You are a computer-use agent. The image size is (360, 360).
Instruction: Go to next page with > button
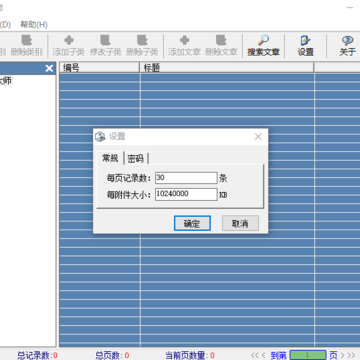pos(343,355)
